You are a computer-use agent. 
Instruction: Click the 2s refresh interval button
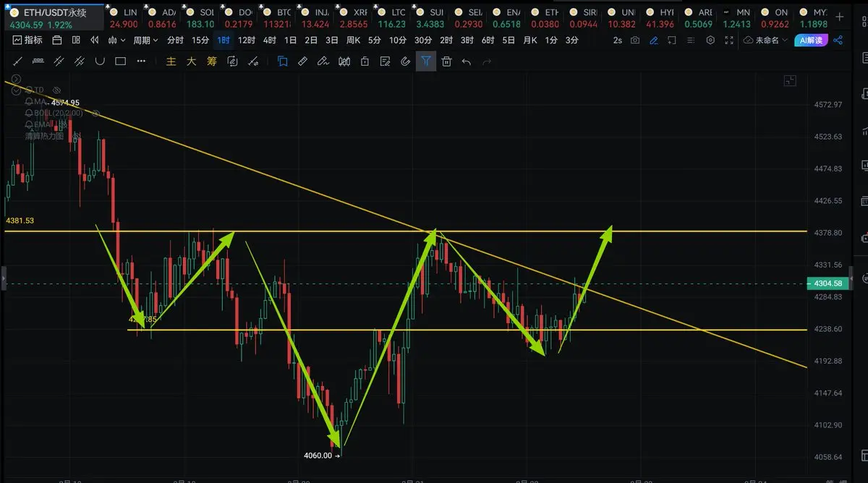(x=617, y=40)
